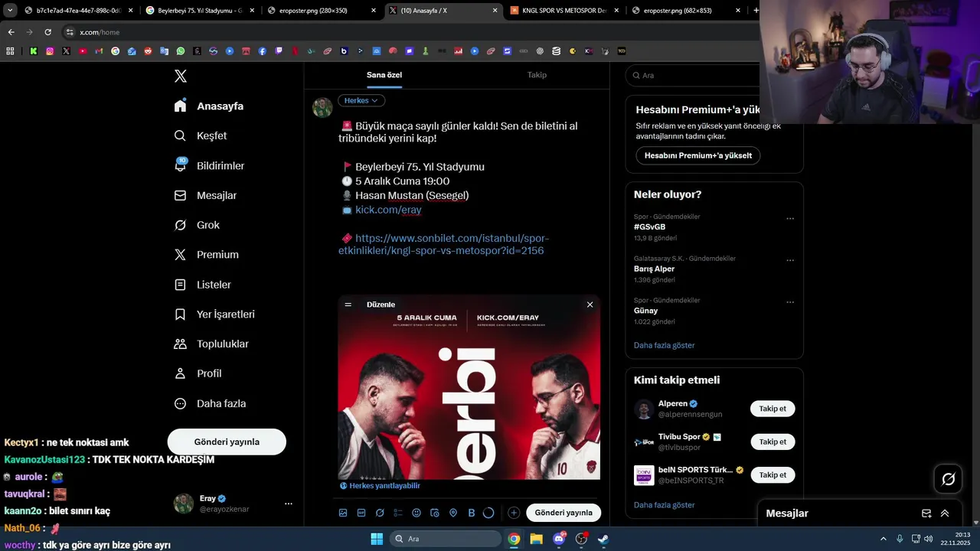
Task: Remove the attached image with X
Action: click(590, 305)
